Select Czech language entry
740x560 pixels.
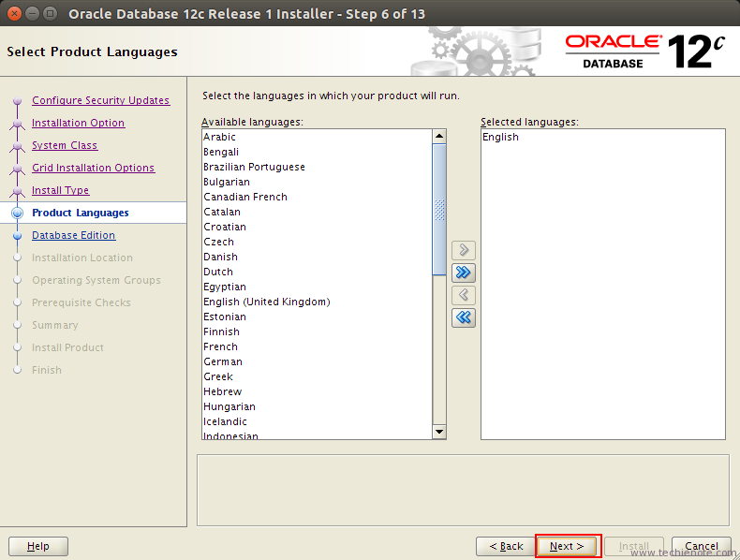click(317, 242)
